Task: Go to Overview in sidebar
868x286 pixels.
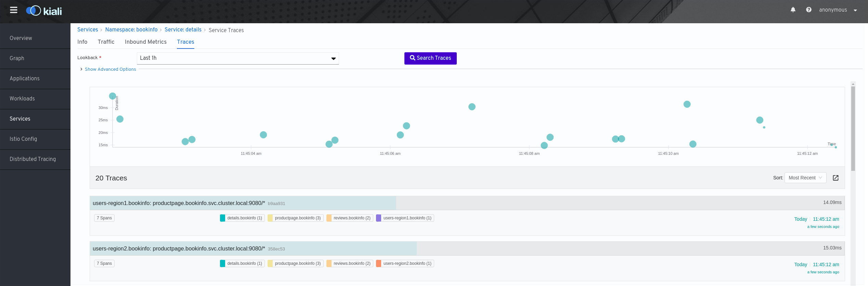Action: pos(35,38)
